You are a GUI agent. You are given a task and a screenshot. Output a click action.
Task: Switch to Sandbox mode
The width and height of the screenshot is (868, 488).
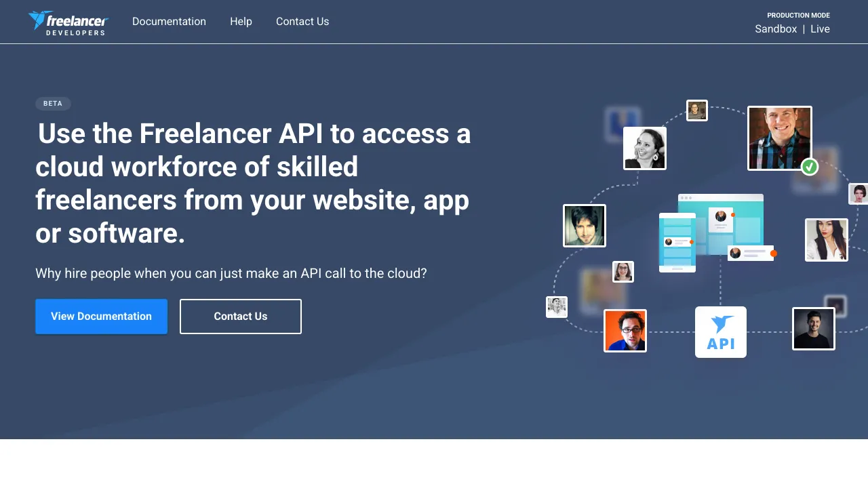(776, 29)
